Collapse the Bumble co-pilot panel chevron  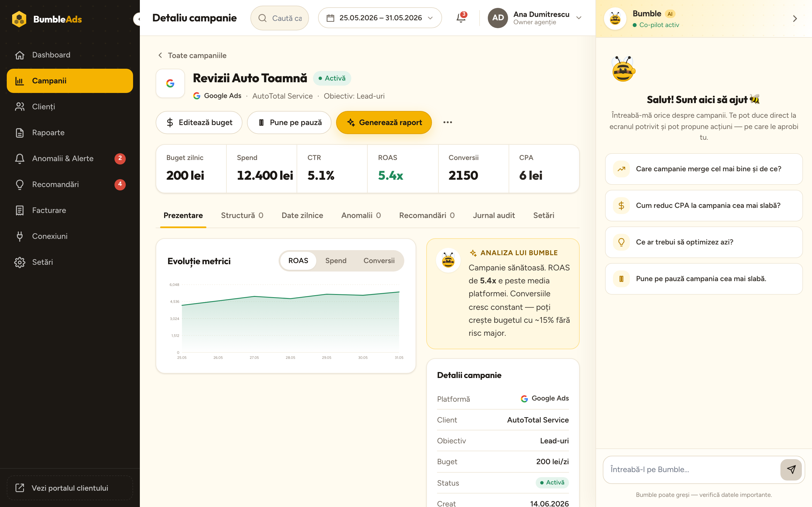795,19
